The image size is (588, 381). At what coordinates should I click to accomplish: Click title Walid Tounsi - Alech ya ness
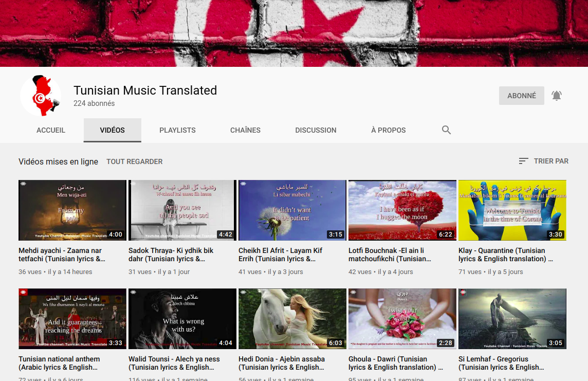point(174,363)
